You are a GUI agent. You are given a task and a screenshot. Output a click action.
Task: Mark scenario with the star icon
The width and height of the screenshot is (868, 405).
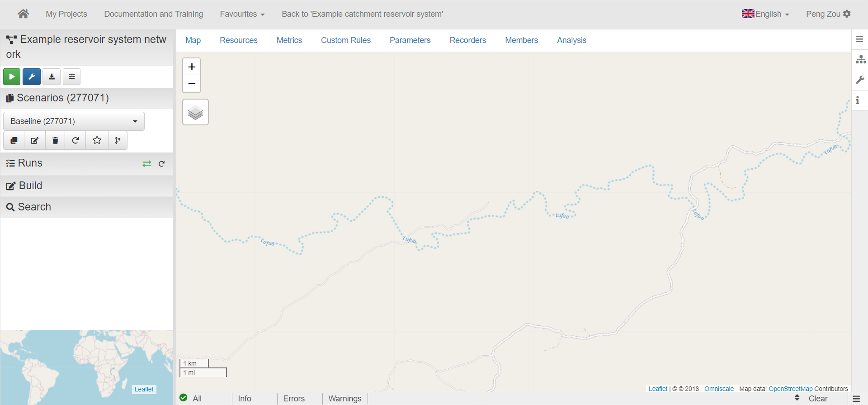pyautogui.click(x=97, y=141)
